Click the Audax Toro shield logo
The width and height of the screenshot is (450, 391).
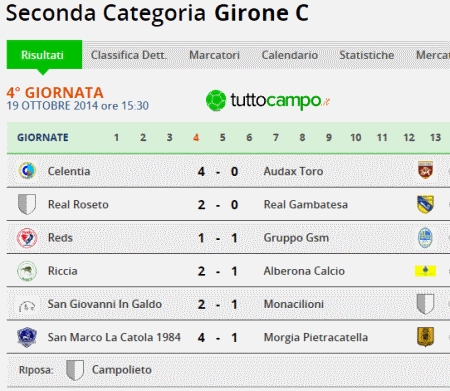click(425, 170)
